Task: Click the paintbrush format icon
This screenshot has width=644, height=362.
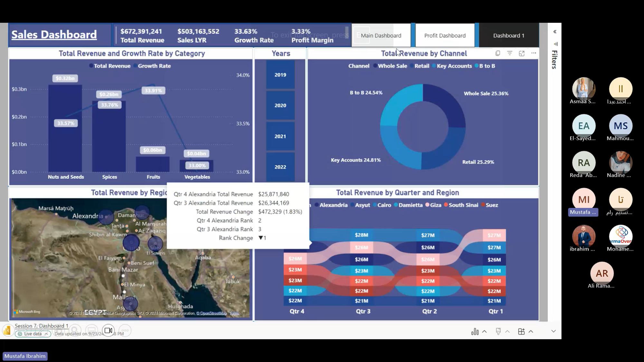Action: 498,331
